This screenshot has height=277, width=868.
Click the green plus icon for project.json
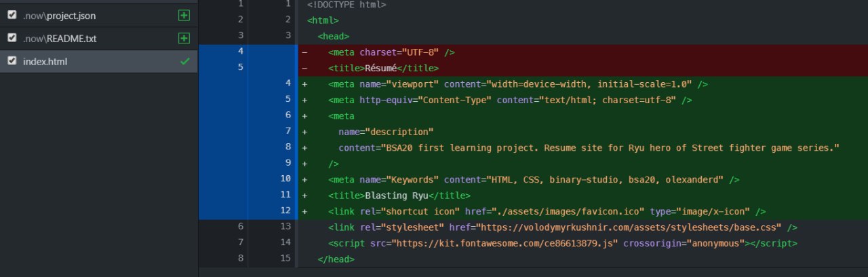[x=184, y=15]
